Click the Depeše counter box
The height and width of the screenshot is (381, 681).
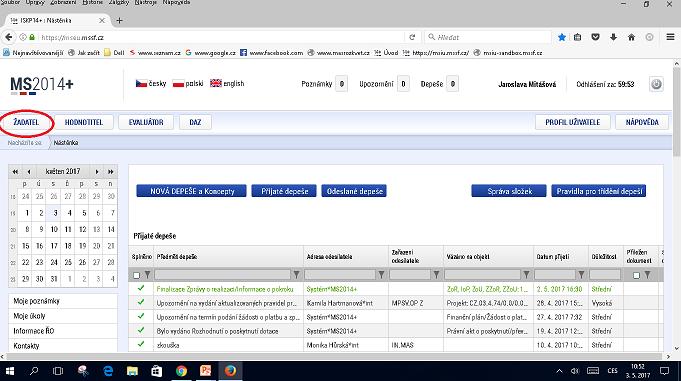point(453,84)
